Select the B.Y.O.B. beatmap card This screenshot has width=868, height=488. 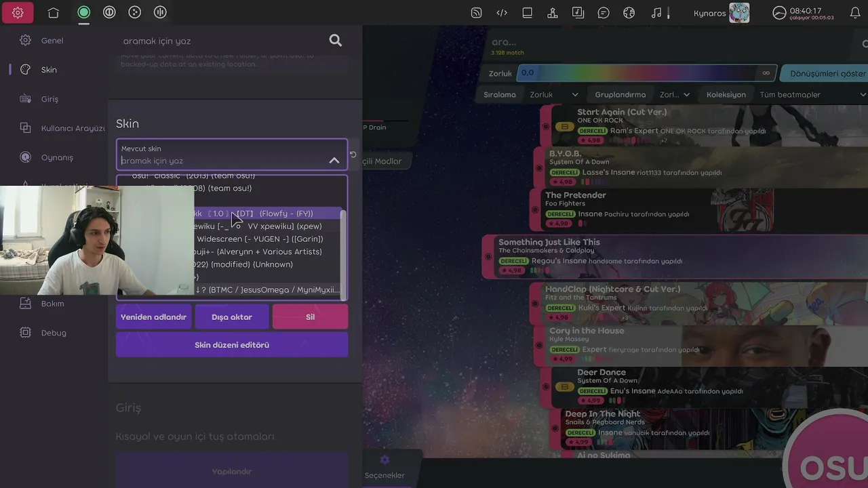[x=701, y=167]
